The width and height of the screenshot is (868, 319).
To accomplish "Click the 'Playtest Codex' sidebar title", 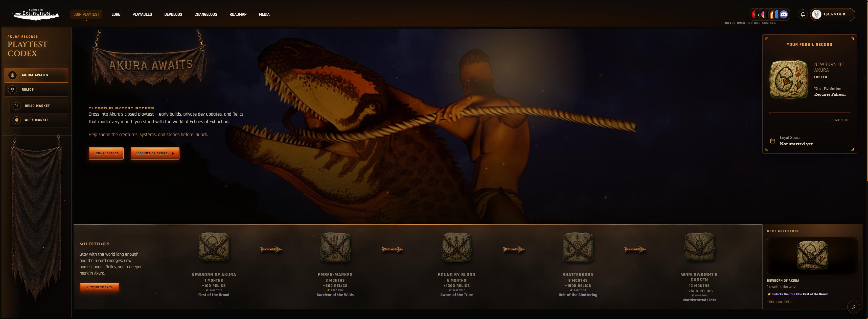I will 28,49.
